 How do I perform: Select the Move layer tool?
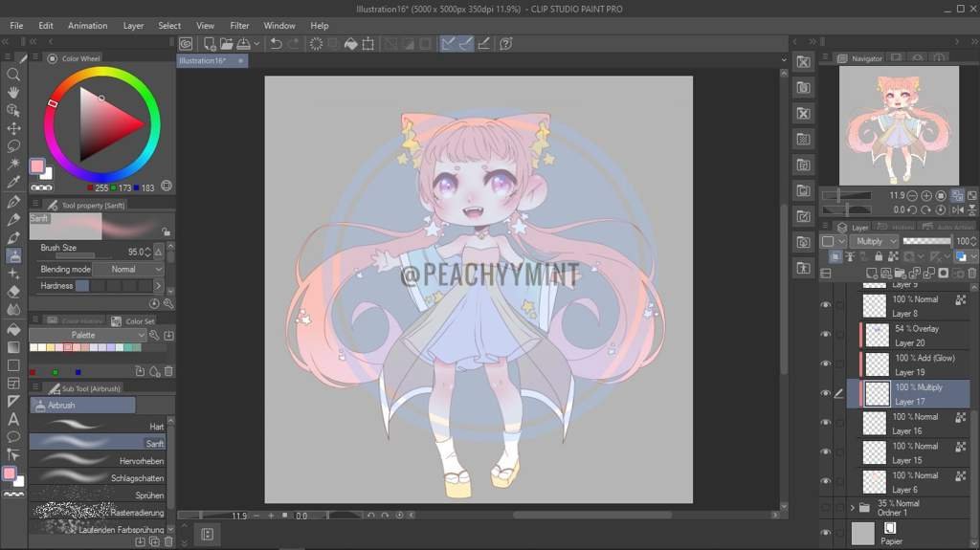(13, 128)
